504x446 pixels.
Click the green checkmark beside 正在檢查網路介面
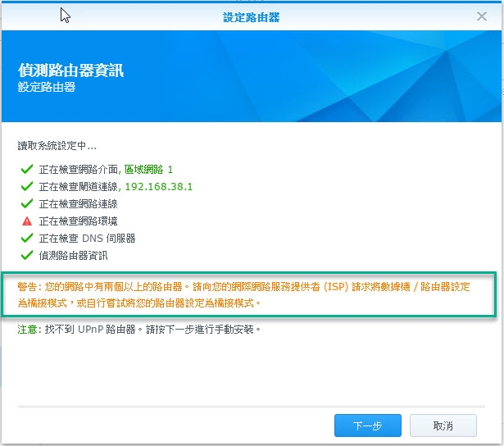click(27, 169)
